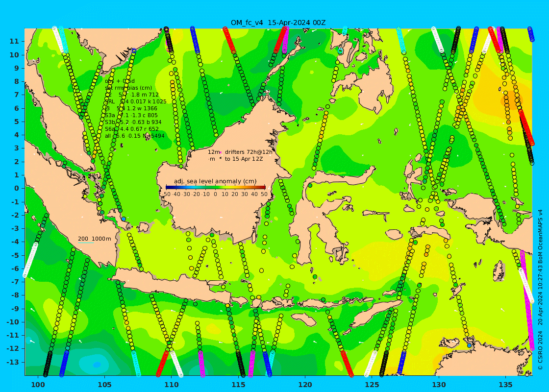Select longitude axis tick label 130

[439, 385]
